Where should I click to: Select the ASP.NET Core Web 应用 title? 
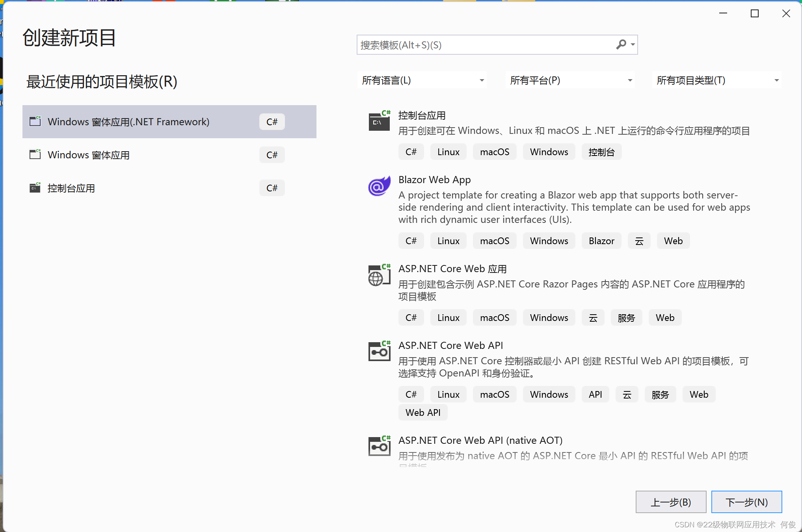click(452, 269)
